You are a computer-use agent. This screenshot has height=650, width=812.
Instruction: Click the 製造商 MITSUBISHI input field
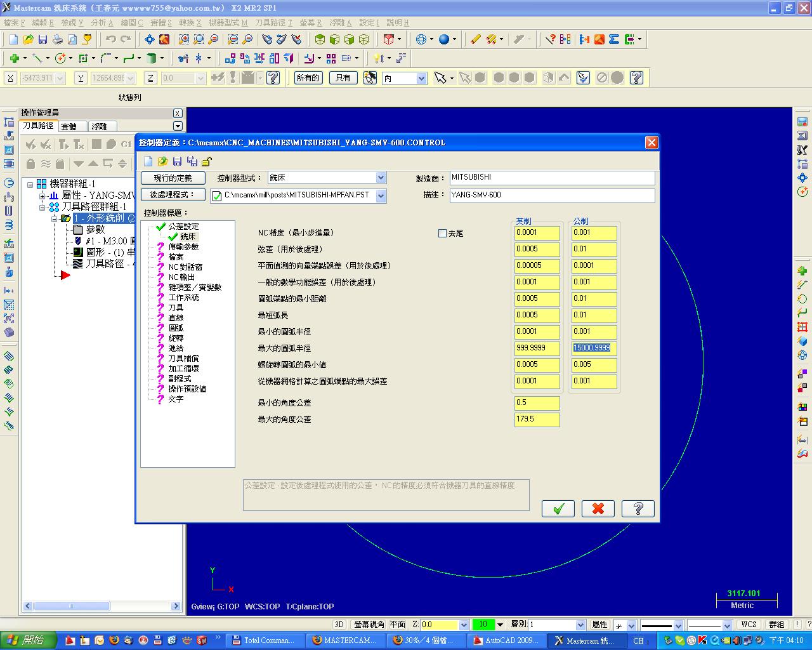(x=552, y=178)
